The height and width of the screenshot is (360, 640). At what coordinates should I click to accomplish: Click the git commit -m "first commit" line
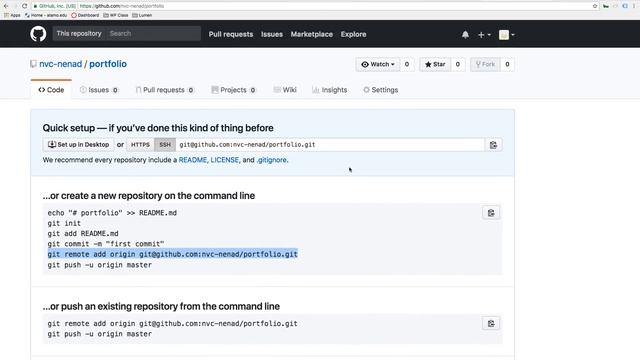106,244
